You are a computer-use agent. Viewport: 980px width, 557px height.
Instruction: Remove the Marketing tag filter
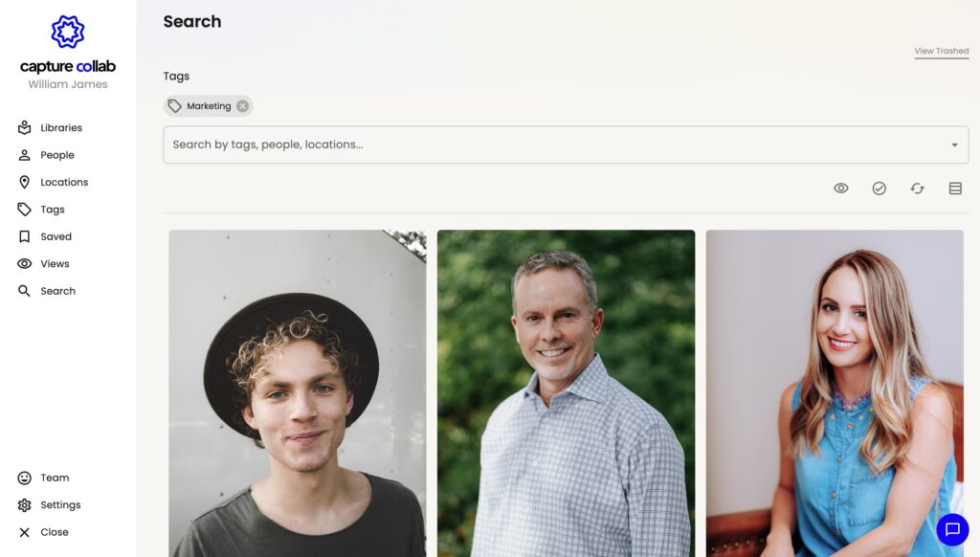pos(242,106)
